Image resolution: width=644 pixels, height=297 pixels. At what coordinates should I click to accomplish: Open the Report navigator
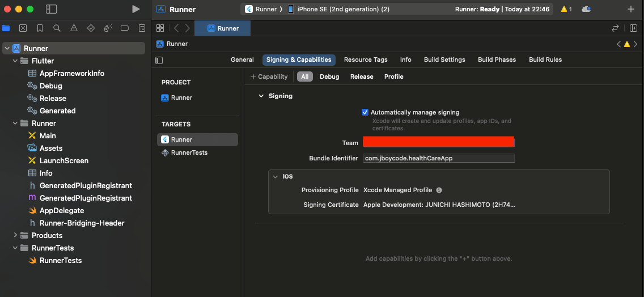(x=142, y=28)
